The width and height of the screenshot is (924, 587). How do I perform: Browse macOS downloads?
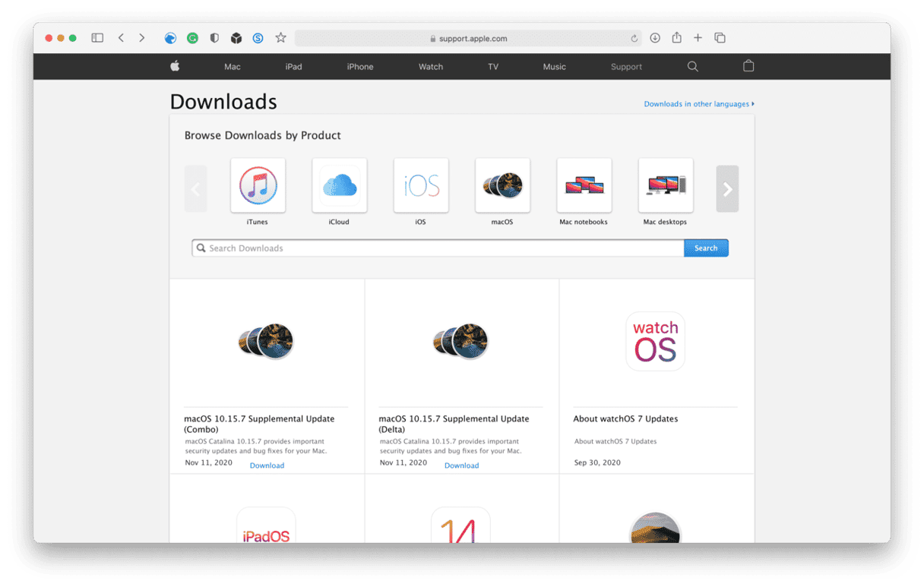coord(502,185)
